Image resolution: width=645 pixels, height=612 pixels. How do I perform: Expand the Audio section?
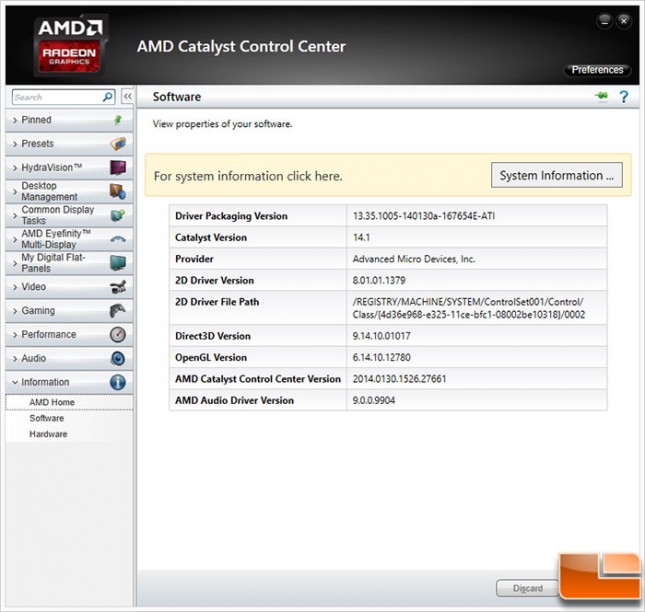click(x=69, y=358)
